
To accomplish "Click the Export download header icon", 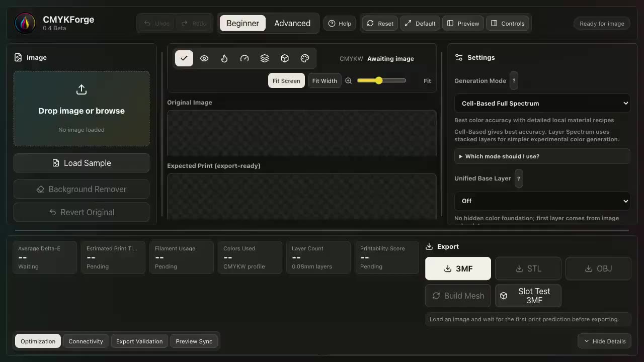I will [x=429, y=246].
